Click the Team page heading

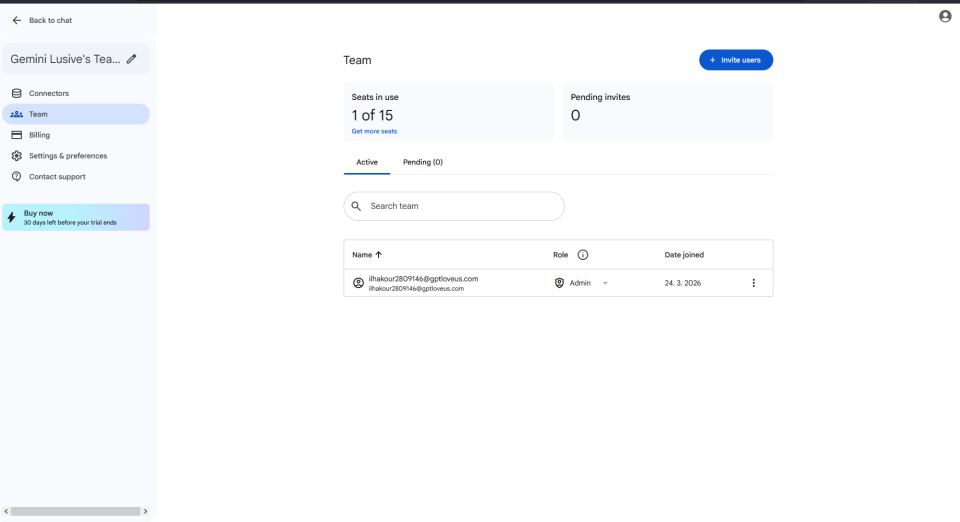(x=357, y=61)
